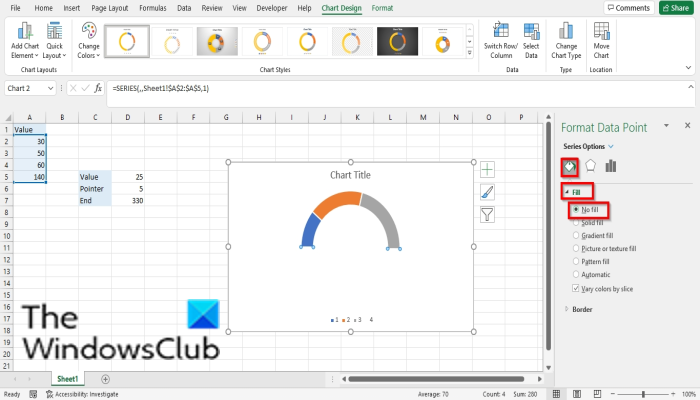
Task: Select gray donut slice
Action: pos(385,217)
